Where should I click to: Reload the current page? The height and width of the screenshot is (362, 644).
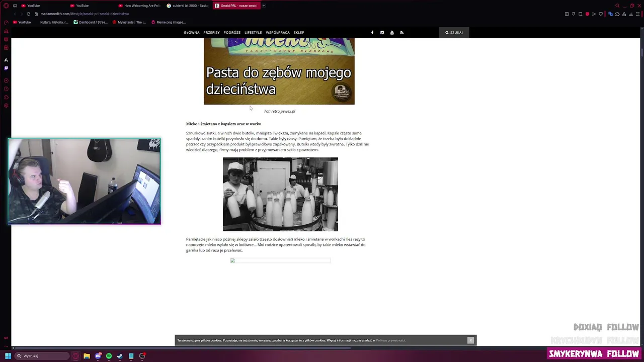28,14
